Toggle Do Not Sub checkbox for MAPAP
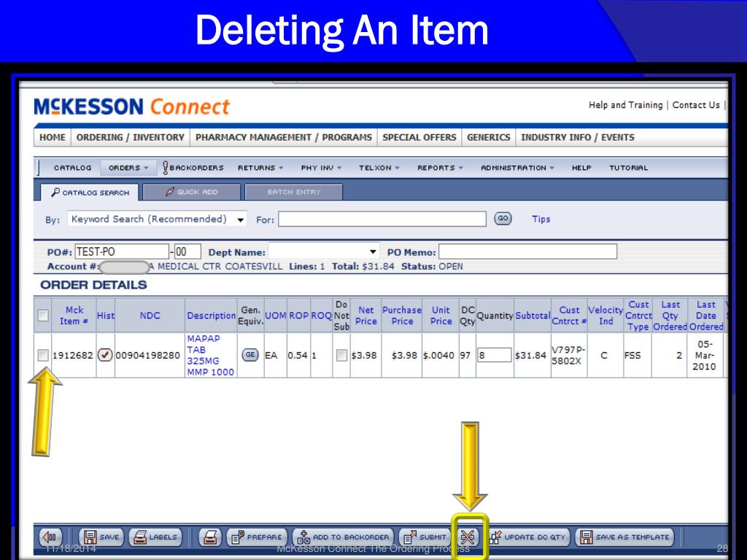Screen dimensions: 747x560 click(341, 355)
